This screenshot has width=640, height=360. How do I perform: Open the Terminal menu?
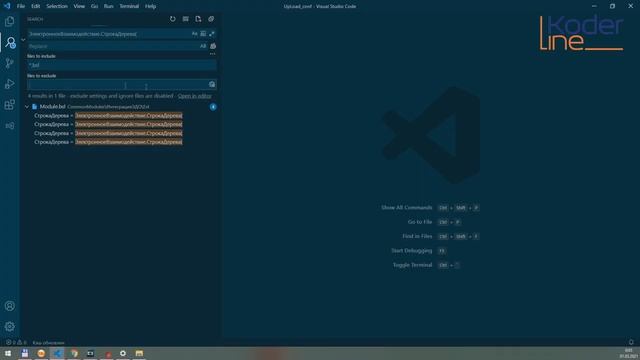[x=129, y=6]
